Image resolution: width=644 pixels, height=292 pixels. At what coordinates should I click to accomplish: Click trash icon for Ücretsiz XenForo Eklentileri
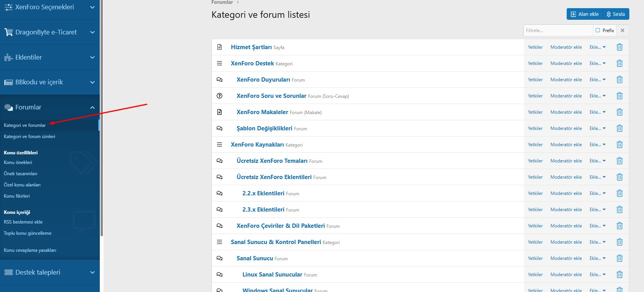(619, 177)
